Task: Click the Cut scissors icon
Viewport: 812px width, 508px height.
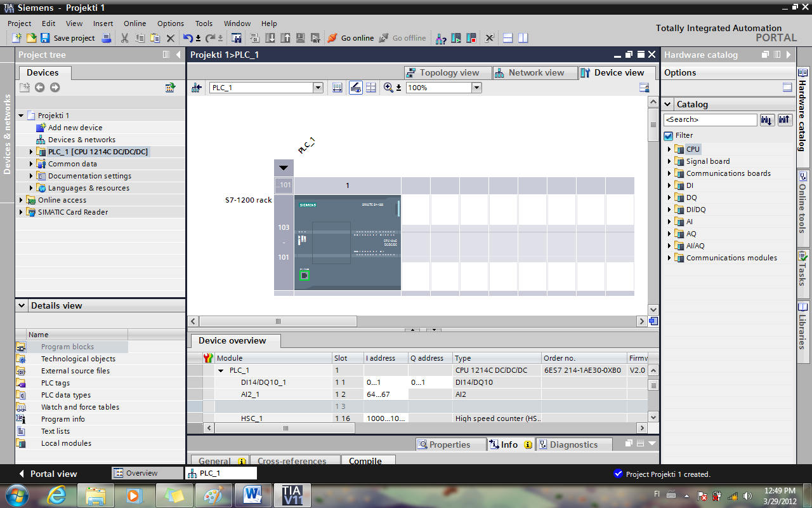Action: coord(124,38)
